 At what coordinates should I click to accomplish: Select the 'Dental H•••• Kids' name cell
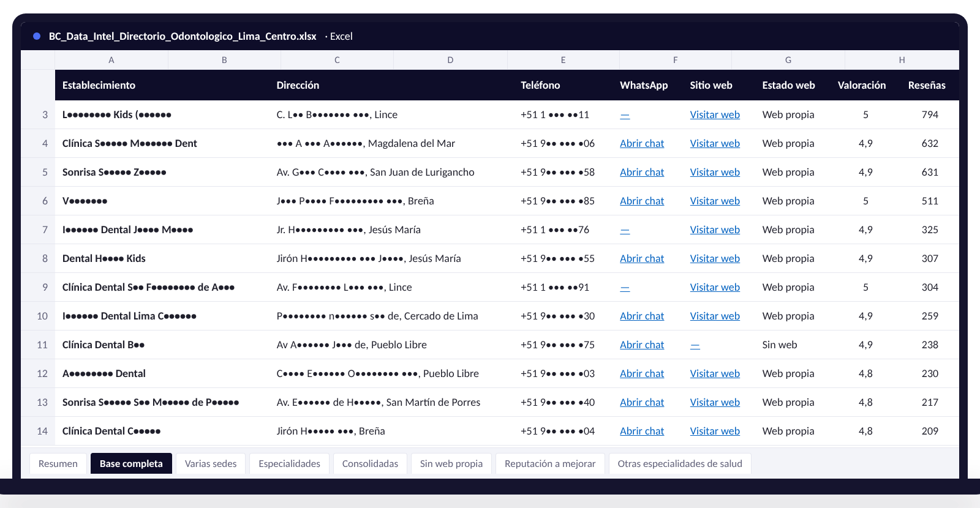pyautogui.click(x=162, y=258)
